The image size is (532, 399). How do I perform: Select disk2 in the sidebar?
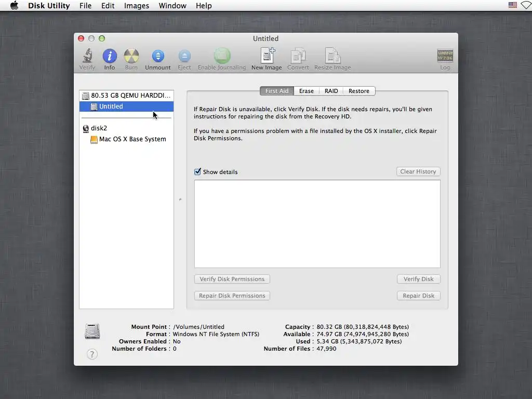127,128
